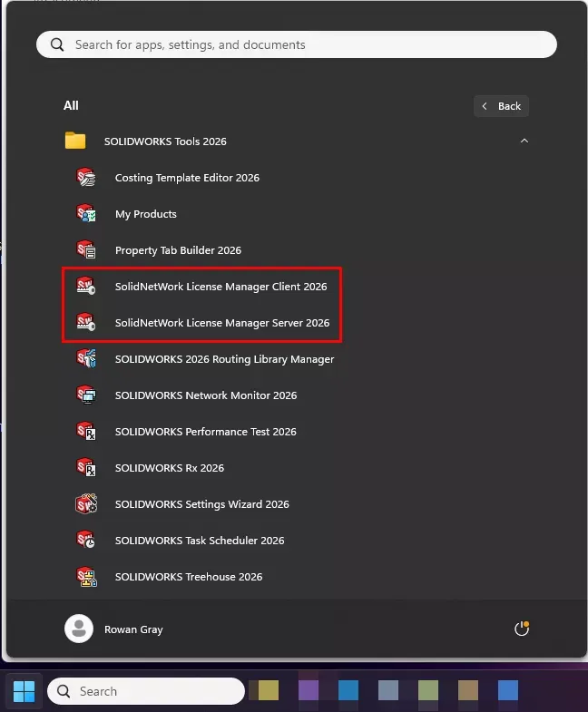Open SOLIDWORKS Settings Wizard 2026 icon
The height and width of the screenshot is (712, 588).
click(x=86, y=504)
